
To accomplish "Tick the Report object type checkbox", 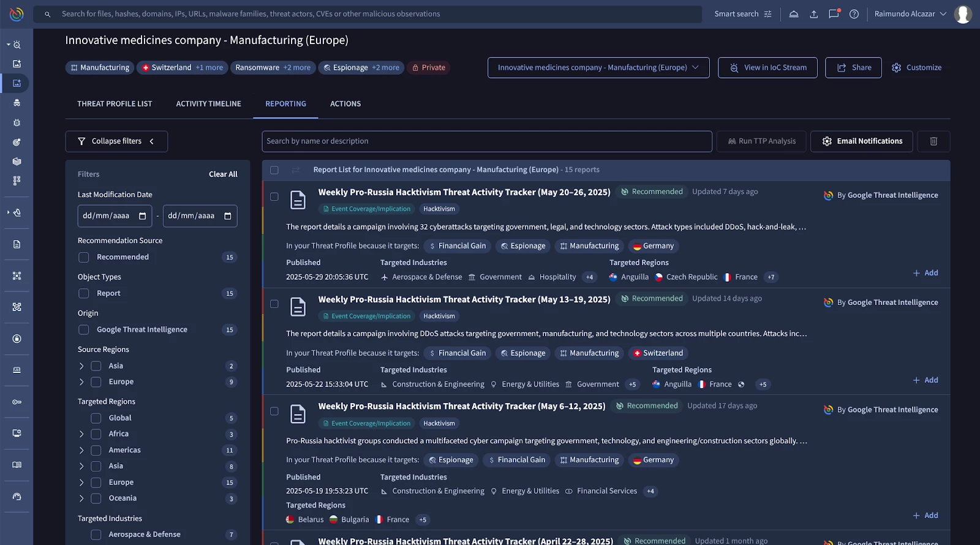I will click(x=84, y=293).
